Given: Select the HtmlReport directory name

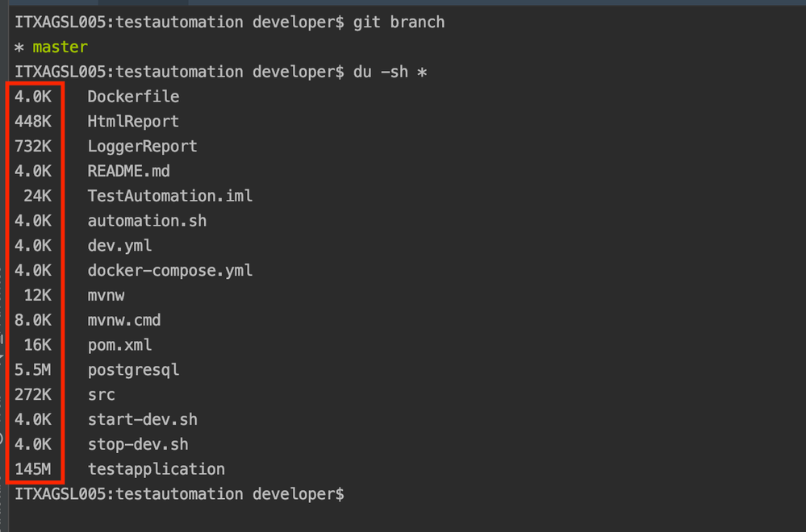Looking at the screenshot, I should tap(133, 122).
